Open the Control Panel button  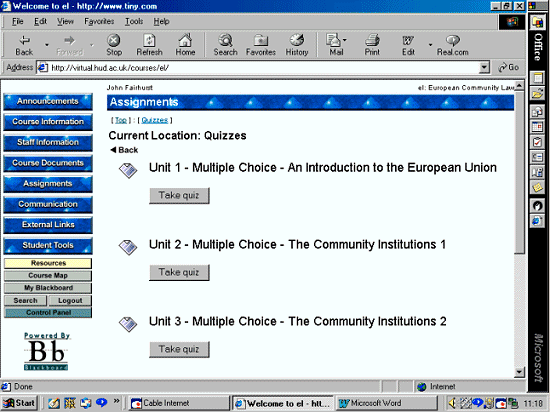pyautogui.click(x=48, y=313)
